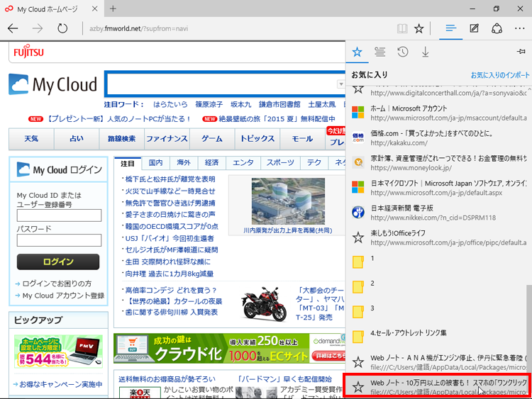Screen dimensions: 532x399
Task: Show Downloads in hub
Action: click(425, 52)
